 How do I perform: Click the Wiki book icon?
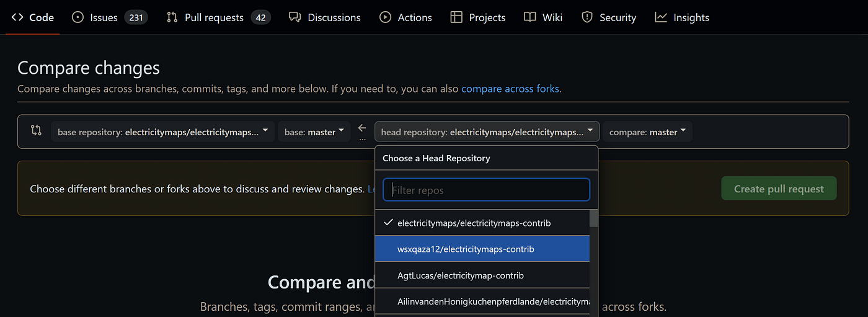[x=529, y=17]
